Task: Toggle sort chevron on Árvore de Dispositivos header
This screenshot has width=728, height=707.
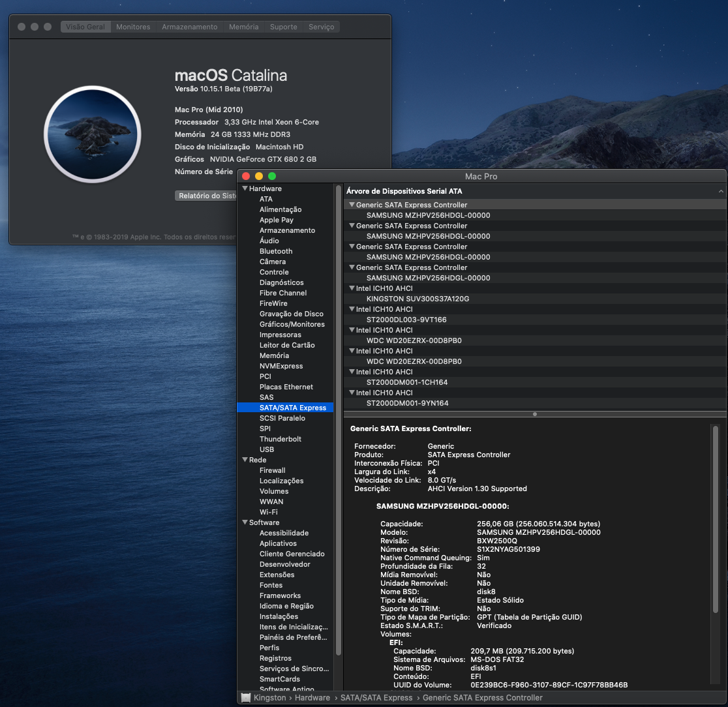Action: [x=721, y=191]
